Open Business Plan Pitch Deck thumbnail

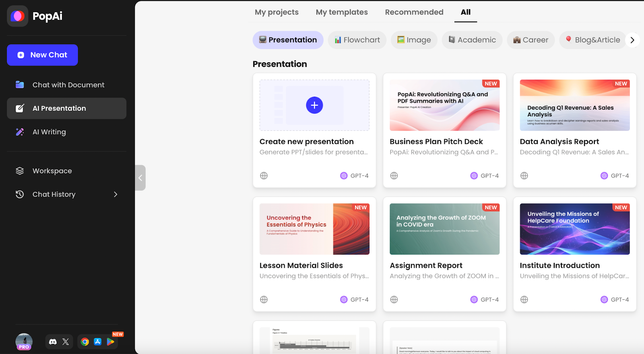(445, 105)
